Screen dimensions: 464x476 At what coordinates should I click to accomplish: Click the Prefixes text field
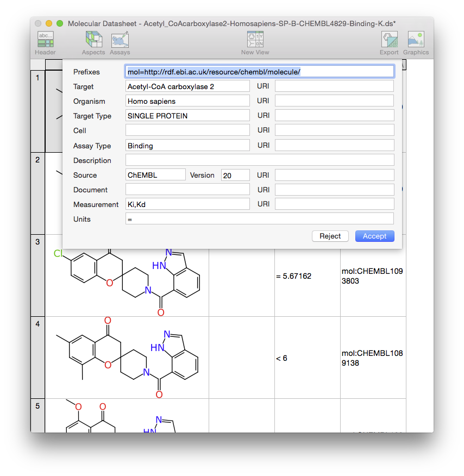(x=259, y=72)
